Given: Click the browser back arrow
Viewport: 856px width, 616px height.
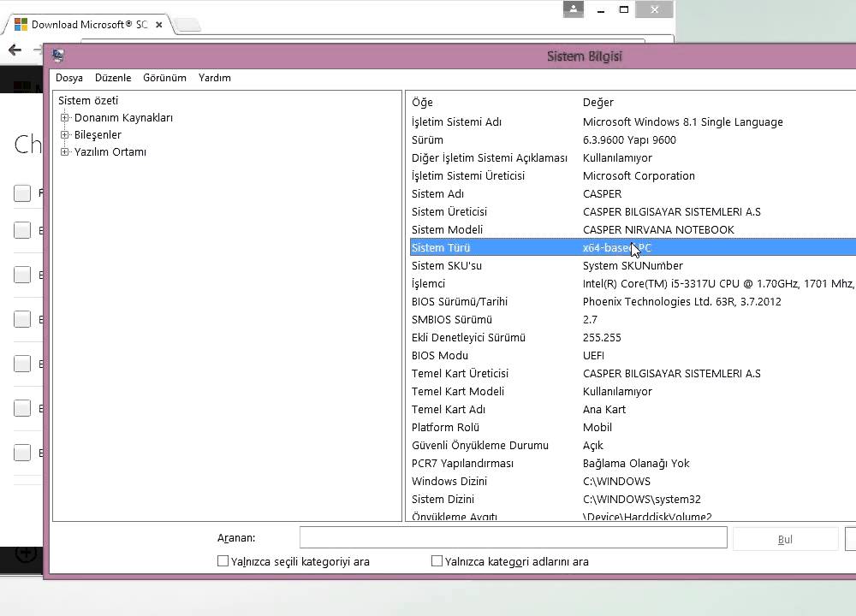Looking at the screenshot, I should 15,50.
